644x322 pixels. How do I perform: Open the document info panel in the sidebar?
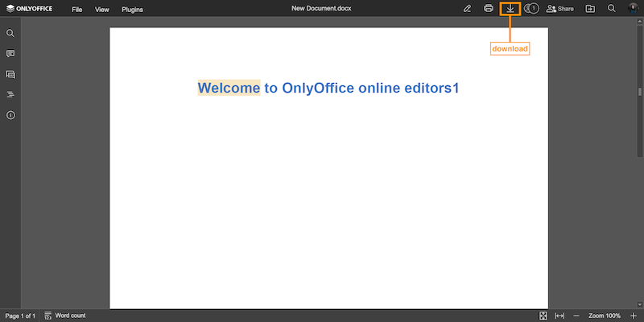click(10, 115)
